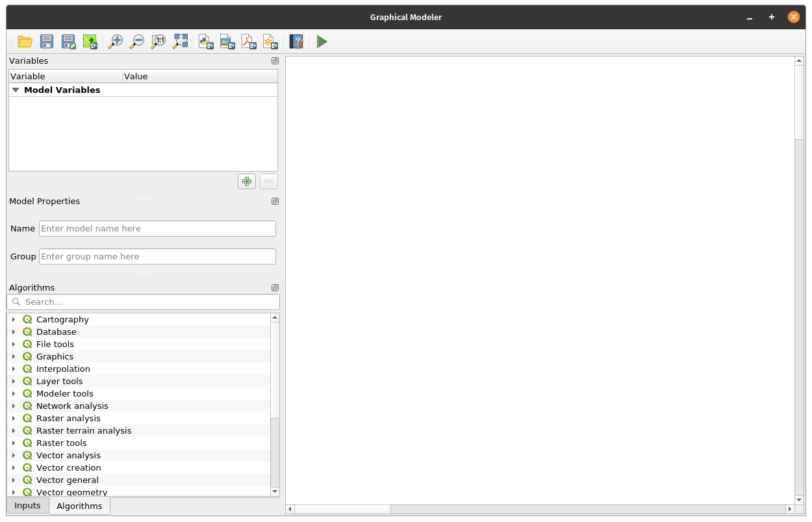812x522 pixels.
Task: Run the model with green play icon
Action: coord(322,42)
